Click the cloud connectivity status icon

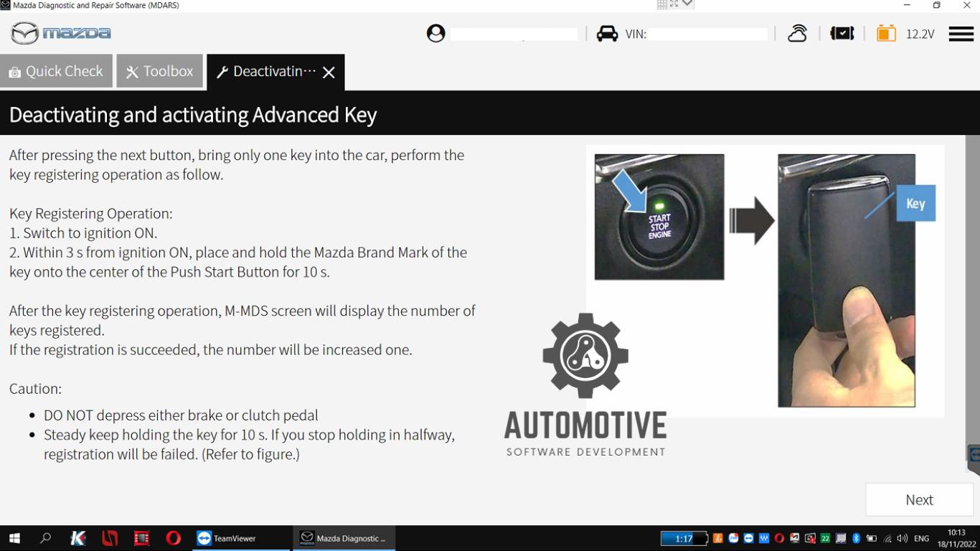point(798,34)
